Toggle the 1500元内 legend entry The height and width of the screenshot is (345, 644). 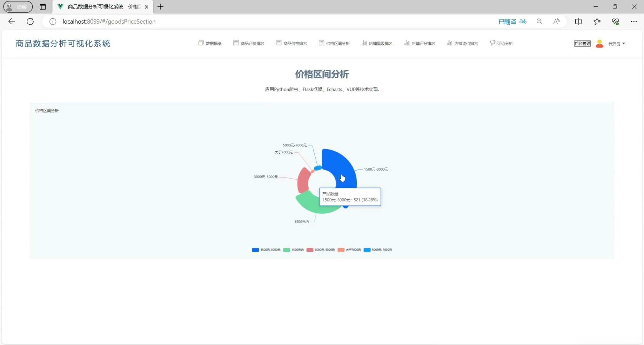click(x=294, y=250)
